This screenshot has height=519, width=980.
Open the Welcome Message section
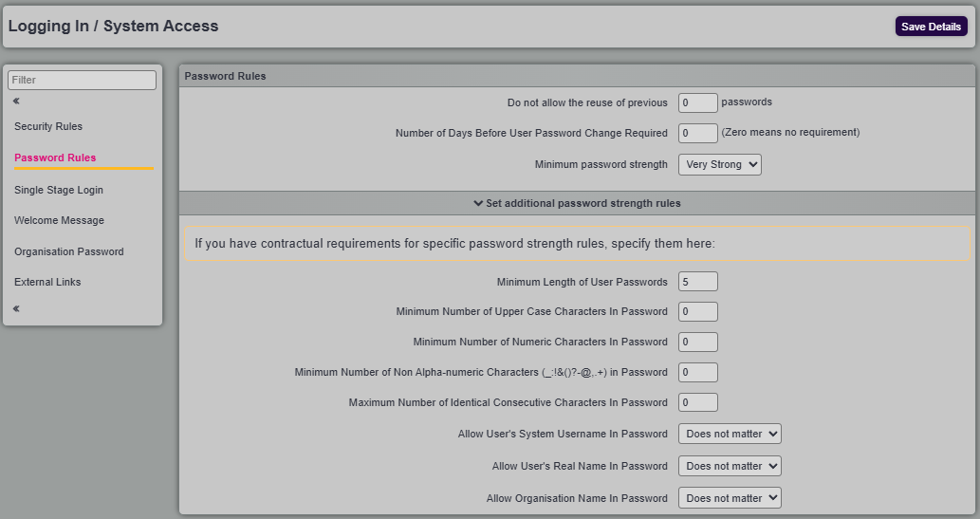point(59,220)
